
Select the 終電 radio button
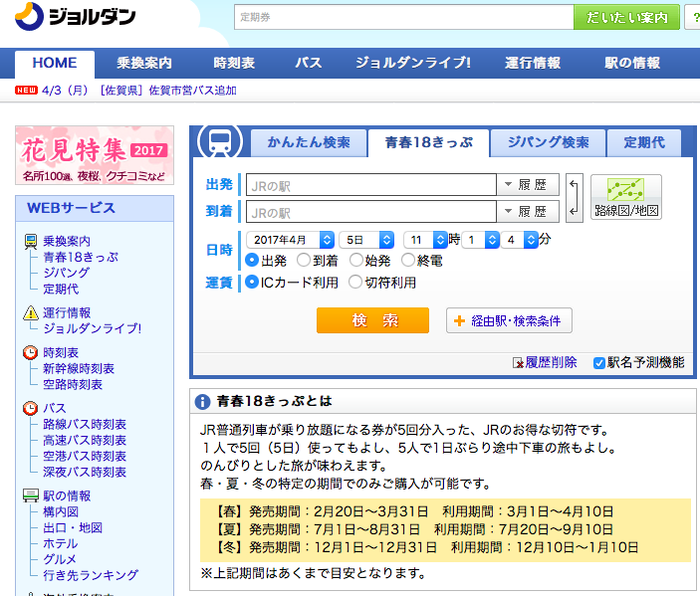(x=408, y=260)
